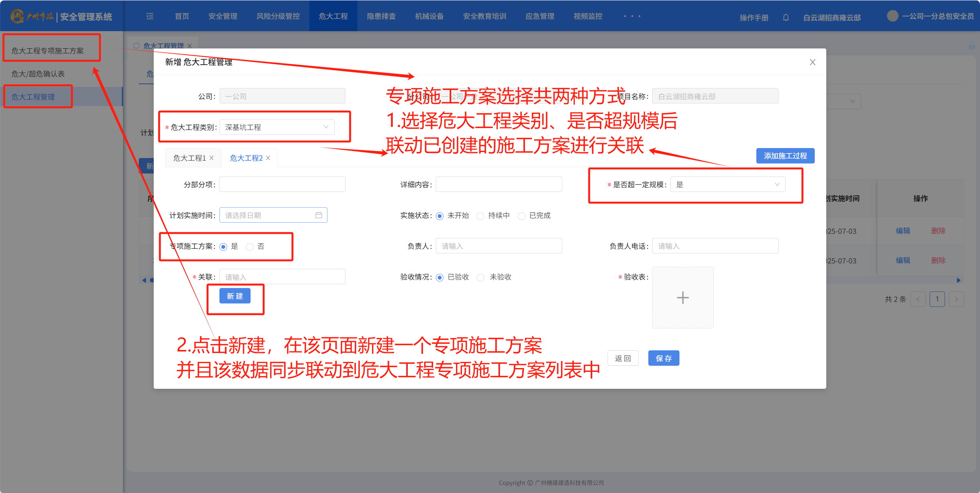Click the notification bell icon

[x=786, y=17]
